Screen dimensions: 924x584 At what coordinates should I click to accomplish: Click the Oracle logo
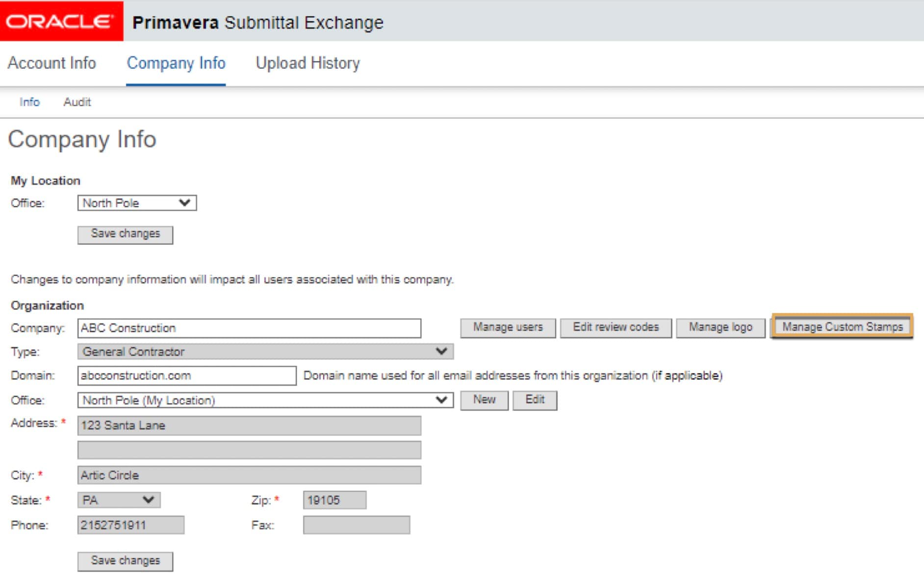(x=61, y=22)
